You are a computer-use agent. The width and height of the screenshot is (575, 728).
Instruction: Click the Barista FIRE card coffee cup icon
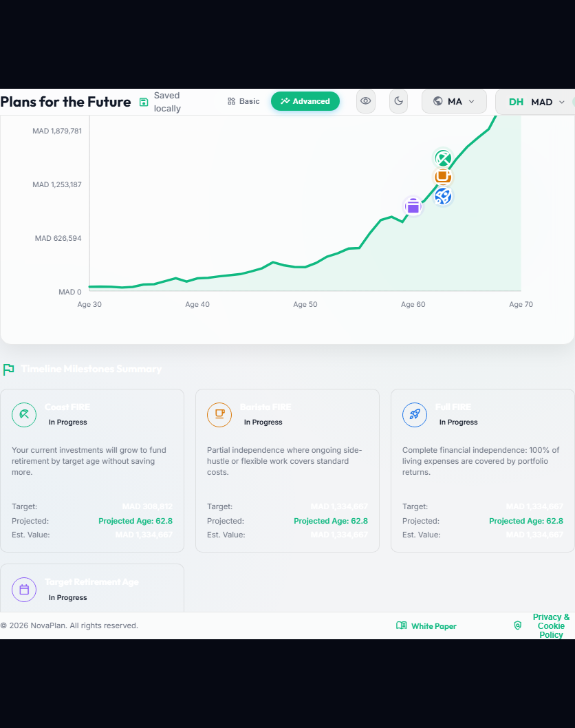(x=219, y=415)
